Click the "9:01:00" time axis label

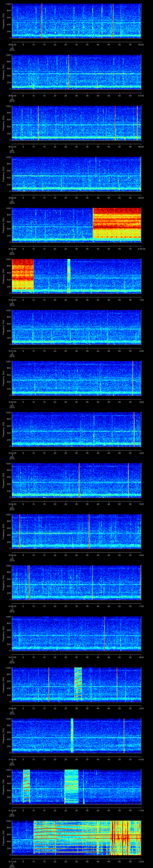pos(12,351)
